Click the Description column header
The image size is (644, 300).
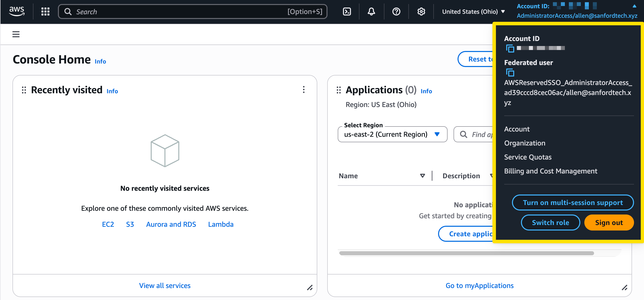click(x=461, y=176)
